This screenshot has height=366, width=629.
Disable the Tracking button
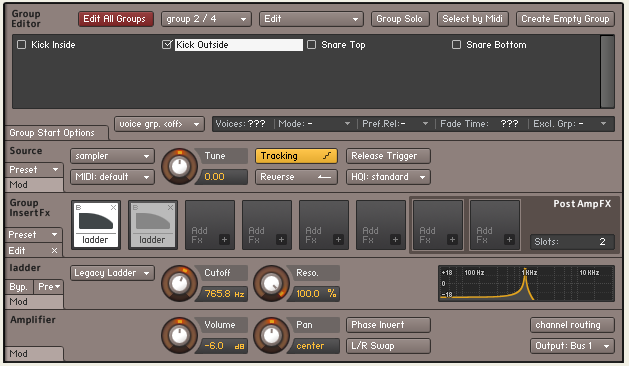[x=296, y=156]
